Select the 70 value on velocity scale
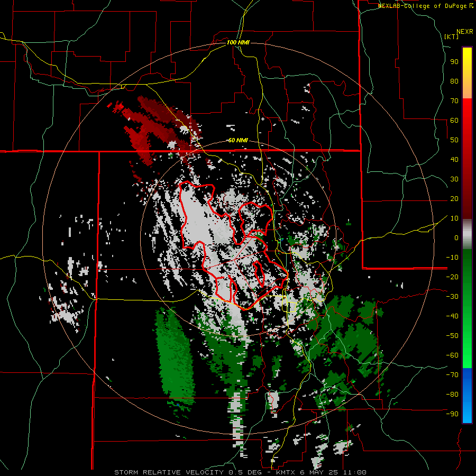 [x=454, y=101]
